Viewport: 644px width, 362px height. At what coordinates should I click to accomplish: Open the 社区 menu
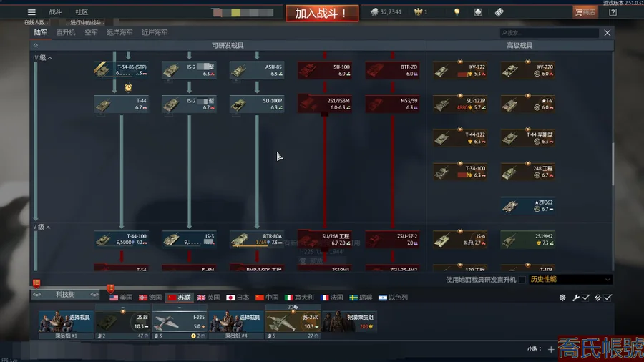[x=82, y=12]
